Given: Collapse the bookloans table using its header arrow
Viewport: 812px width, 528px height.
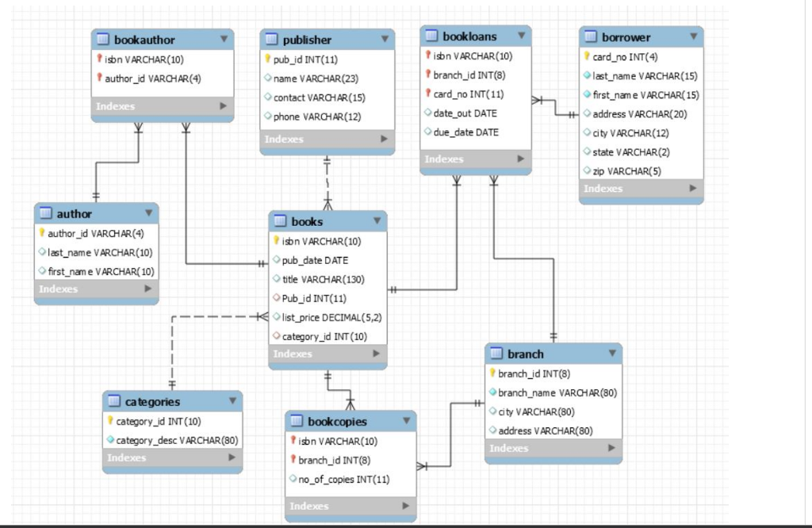Looking at the screenshot, I should coord(521,35).
